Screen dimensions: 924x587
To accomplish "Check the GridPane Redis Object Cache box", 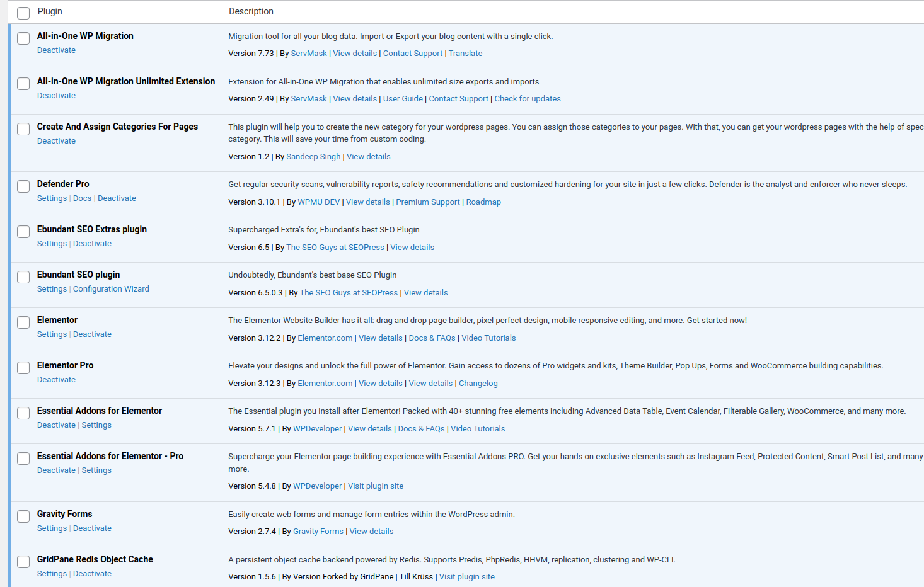I will coord(23,562).
